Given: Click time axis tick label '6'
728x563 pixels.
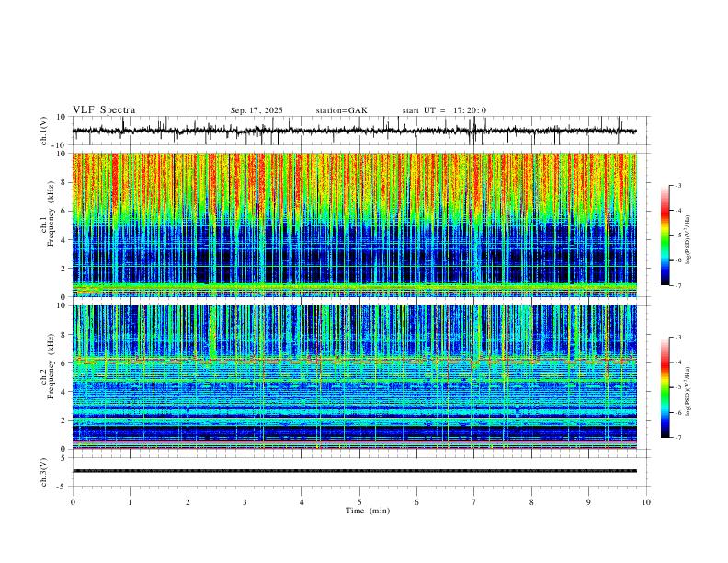Looking at the screenshot, I should tap(416, 502).
